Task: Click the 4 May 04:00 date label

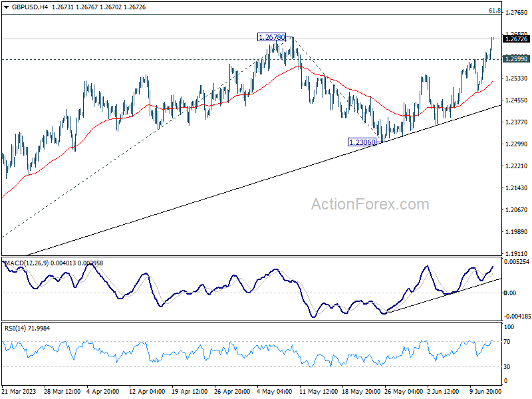Action: pos(274,392)
